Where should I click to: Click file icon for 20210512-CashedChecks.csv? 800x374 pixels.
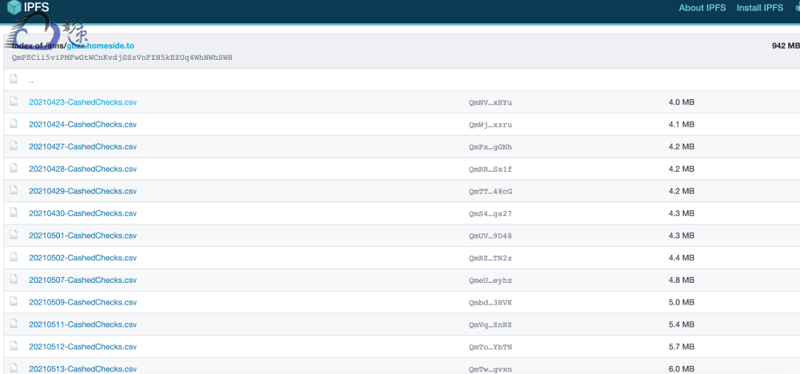pyautogui.click(x=14, y=346)
